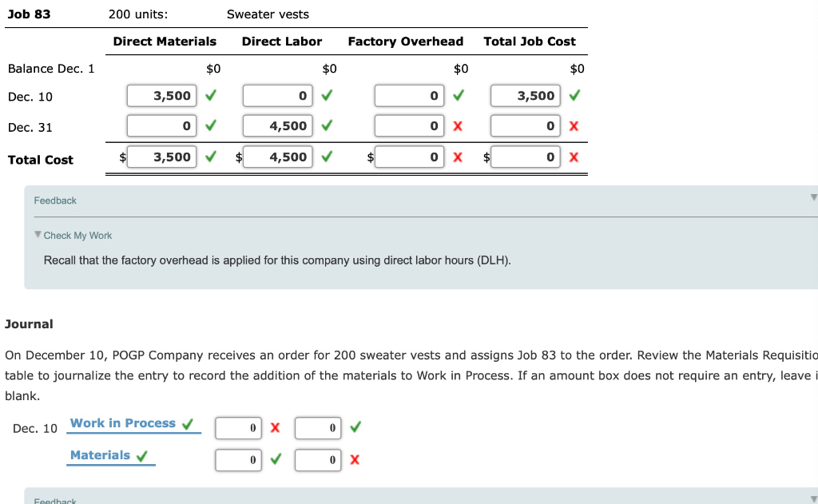Image resolution: width=818 pixels, height=504 pixels.
Task: Open the Work in Process account link
Action: pyautogui.click(x=124, y=423)
